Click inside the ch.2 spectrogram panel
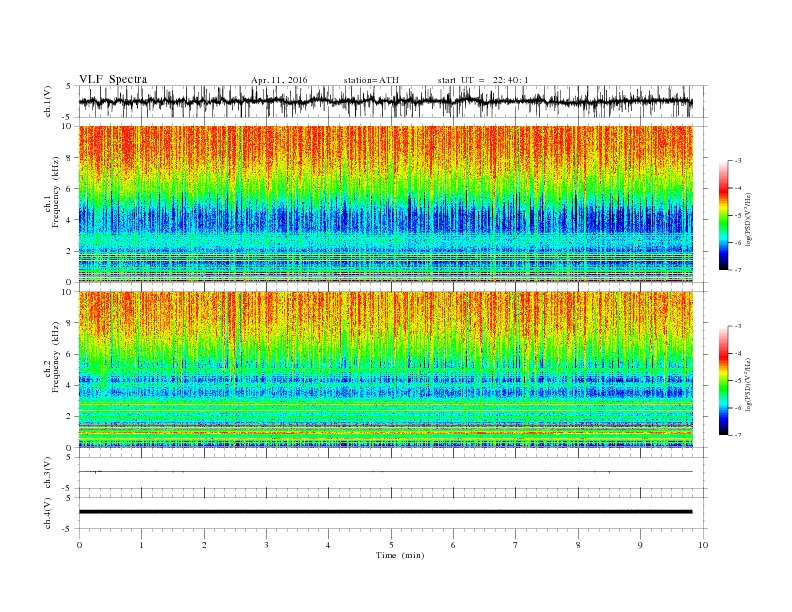The width and height of the screenshot is (792, 612). pos(386,369)
